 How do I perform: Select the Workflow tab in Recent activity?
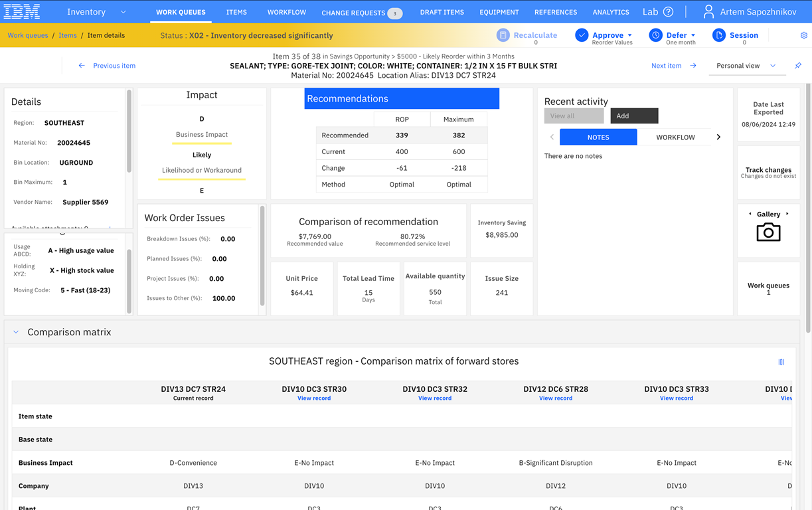tap(675, 137)
